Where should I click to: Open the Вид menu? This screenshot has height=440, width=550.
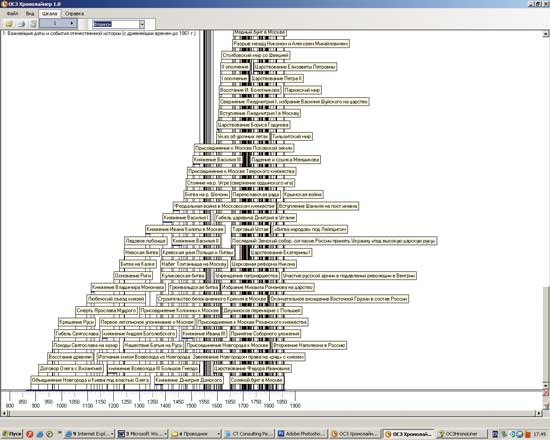coord(30,14)
